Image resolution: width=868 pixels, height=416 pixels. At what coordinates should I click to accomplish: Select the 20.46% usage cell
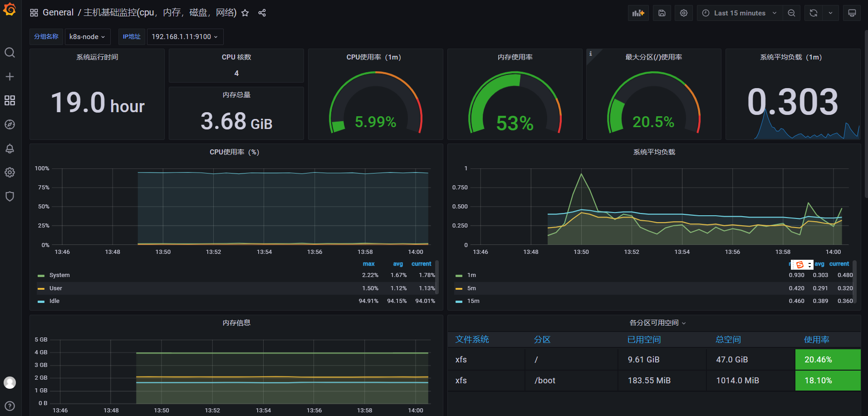828,360
